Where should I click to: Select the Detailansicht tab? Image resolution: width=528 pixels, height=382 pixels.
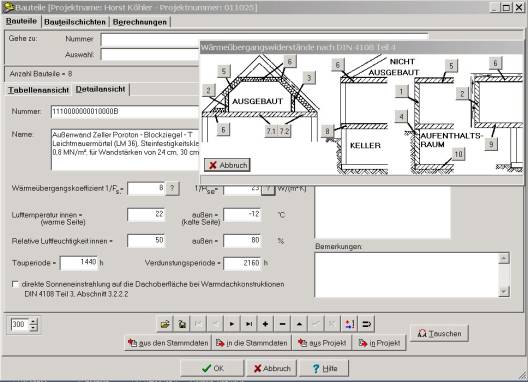pos(100,89)
